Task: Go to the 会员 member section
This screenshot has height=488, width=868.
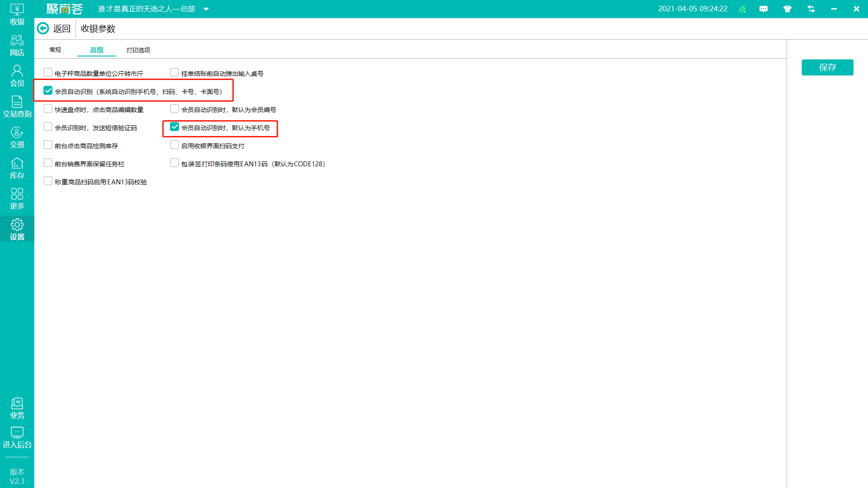Action: point(17,76)
